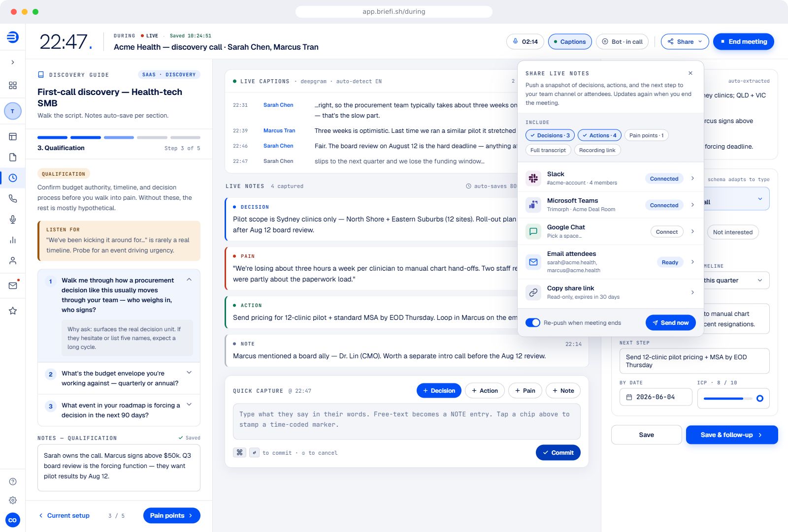Click the Briefi logo in sidebar
This screenshot has width=788, height=532.
[13, 37]
